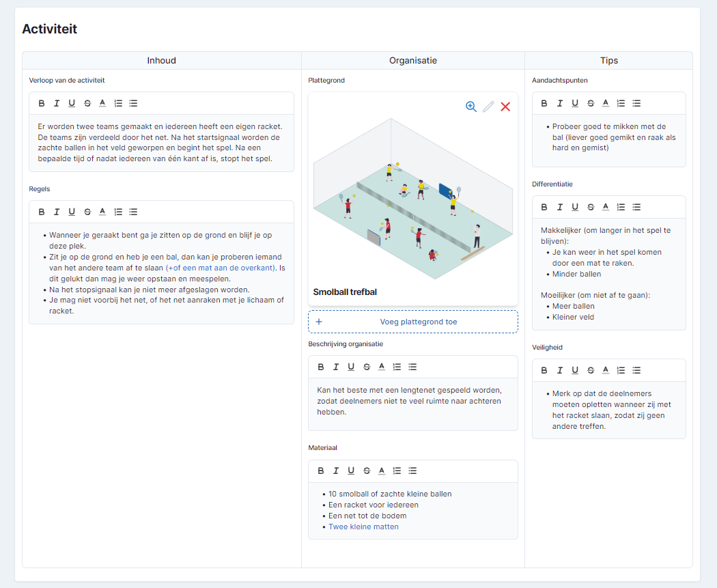This screenshot has height=588, width=717.
Task: Select ordered list in the Differentiatie editor
Action: click(621, 207)
